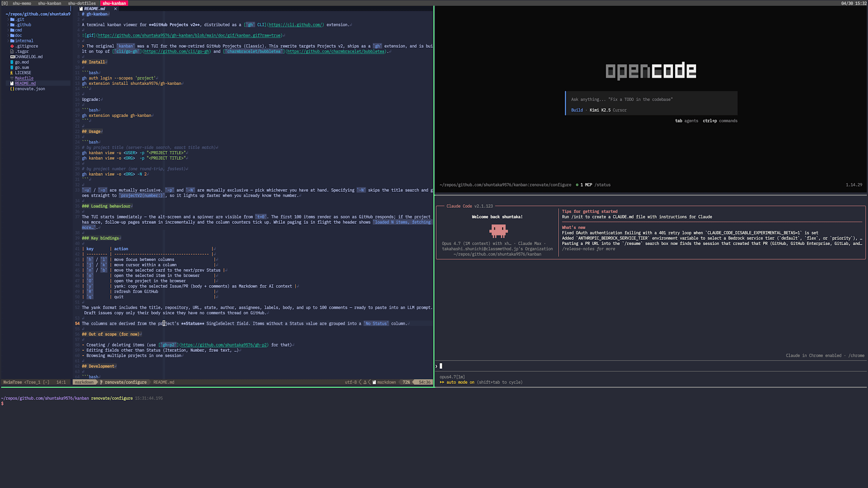Open CHANGELOG.md in the file tree

tap(29, 57)
